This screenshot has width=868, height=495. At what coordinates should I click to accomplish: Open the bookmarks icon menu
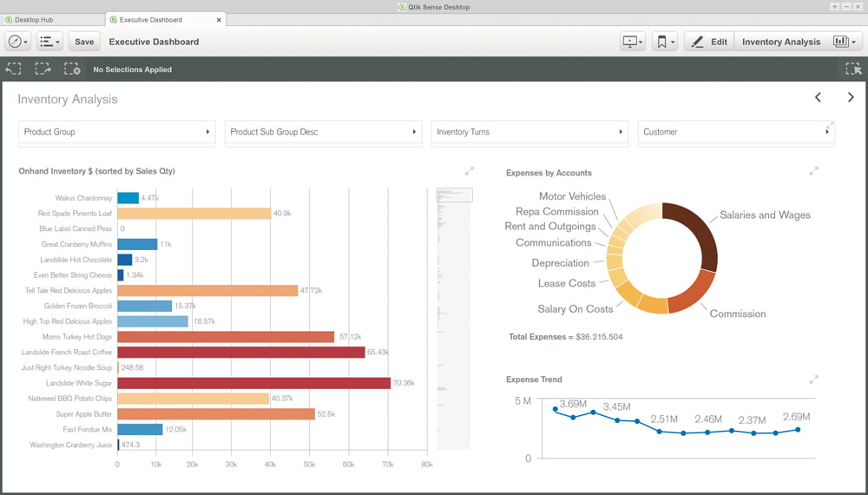click(665, 42)
